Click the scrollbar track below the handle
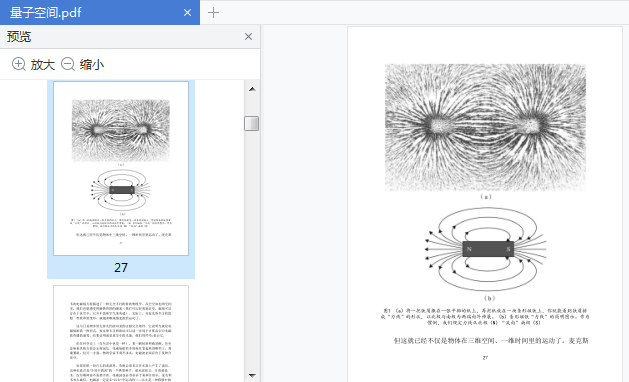The image size is (629, 382). coord(252,249)
